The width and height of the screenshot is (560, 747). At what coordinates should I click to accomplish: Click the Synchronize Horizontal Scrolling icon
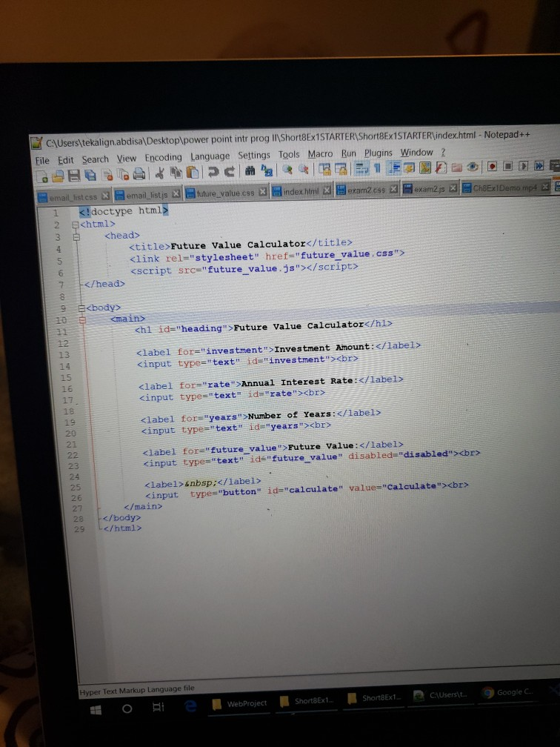tap(341, 168)
